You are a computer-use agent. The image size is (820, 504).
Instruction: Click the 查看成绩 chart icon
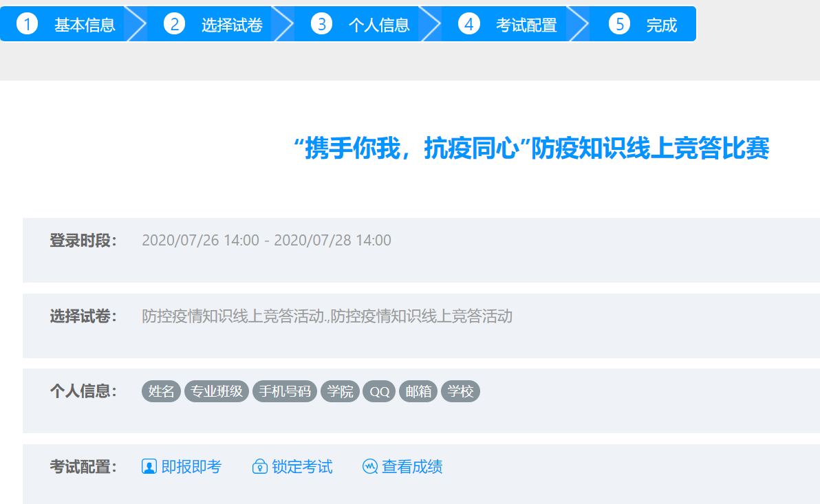370,467
